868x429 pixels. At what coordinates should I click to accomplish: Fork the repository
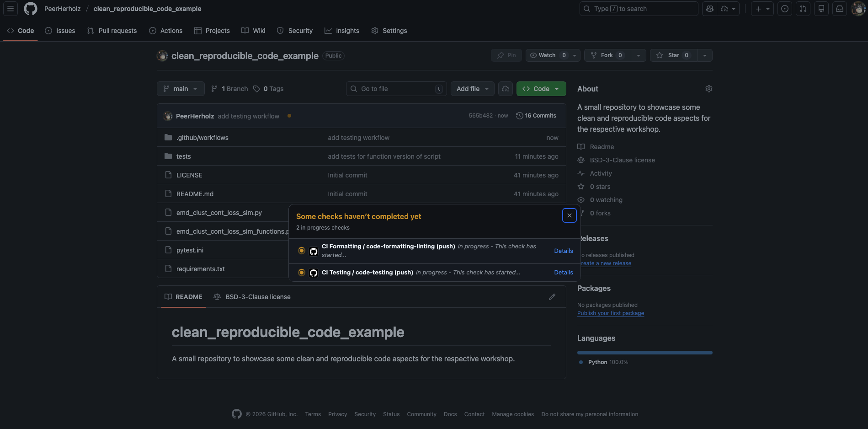(607, 55)
